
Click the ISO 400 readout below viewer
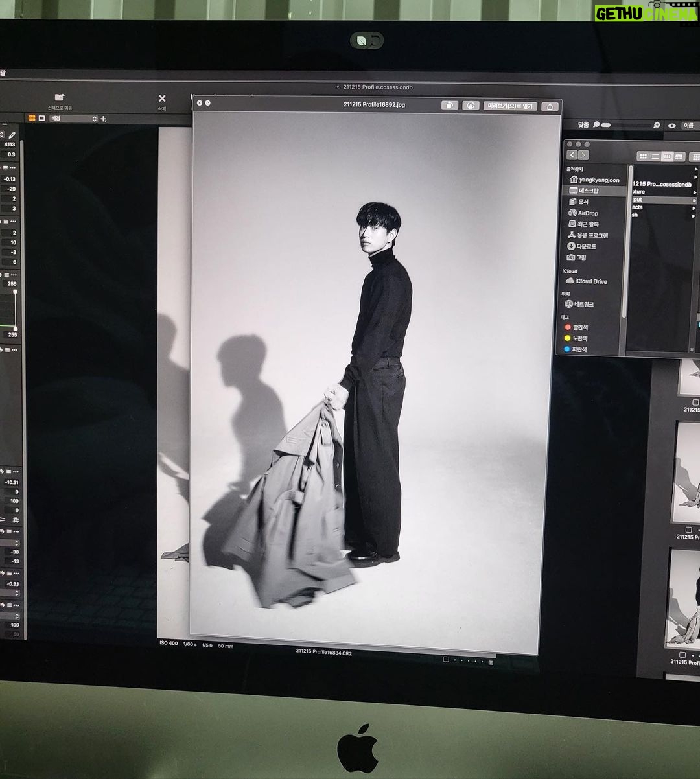169,643
